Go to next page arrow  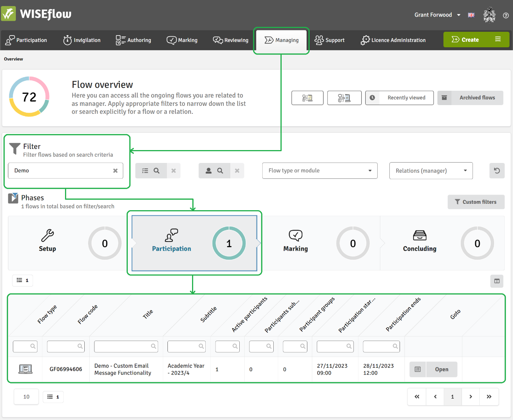coord(471,397)
